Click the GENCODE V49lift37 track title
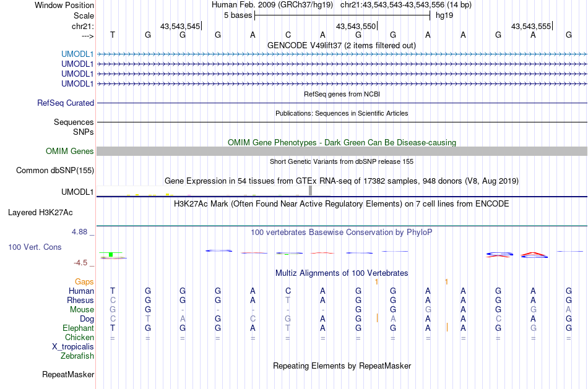Screen dimensions: 588x389 (x=342, y=45)
